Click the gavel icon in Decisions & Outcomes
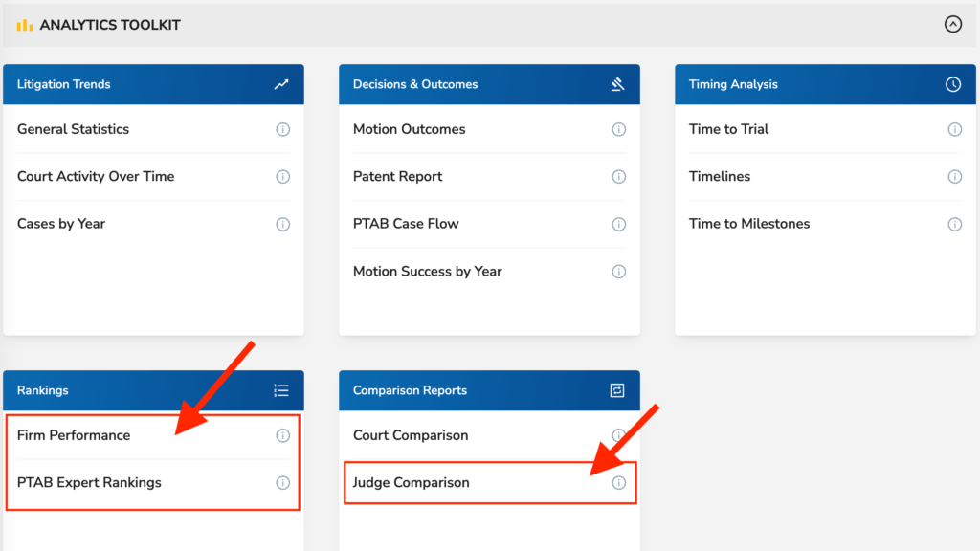The height and width of the screenshot is (551, 980). [617, 84]
